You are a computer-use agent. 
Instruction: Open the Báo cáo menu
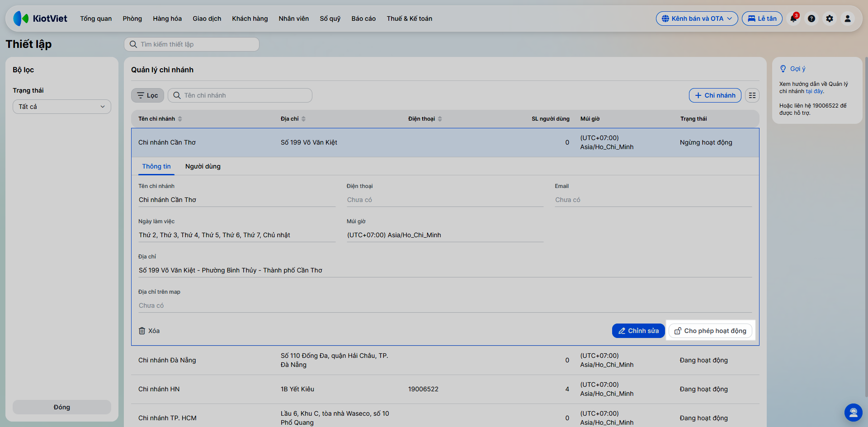(363, 19)
